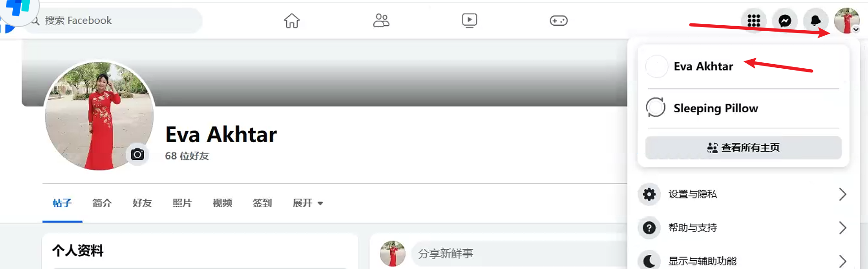This screenshot has height=269, width=868.
Task: Open the Friends icon in top bar
Action: pyautogui.click(x=381, y=21)
